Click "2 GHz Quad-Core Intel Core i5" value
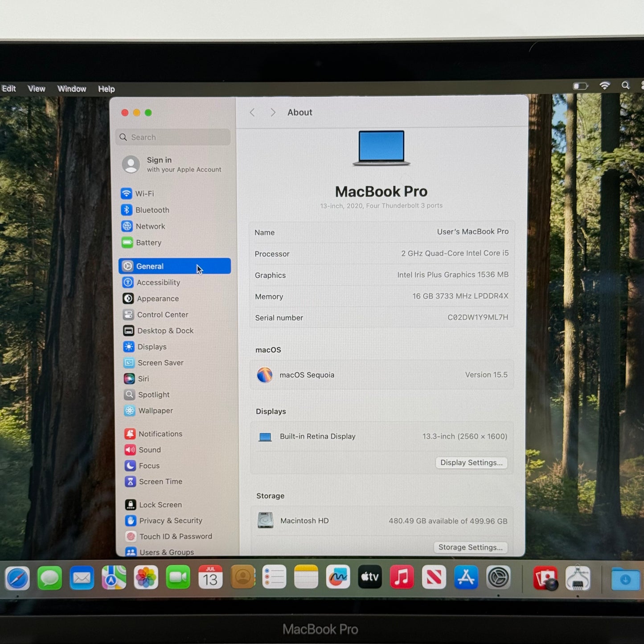 pos(455,253)
